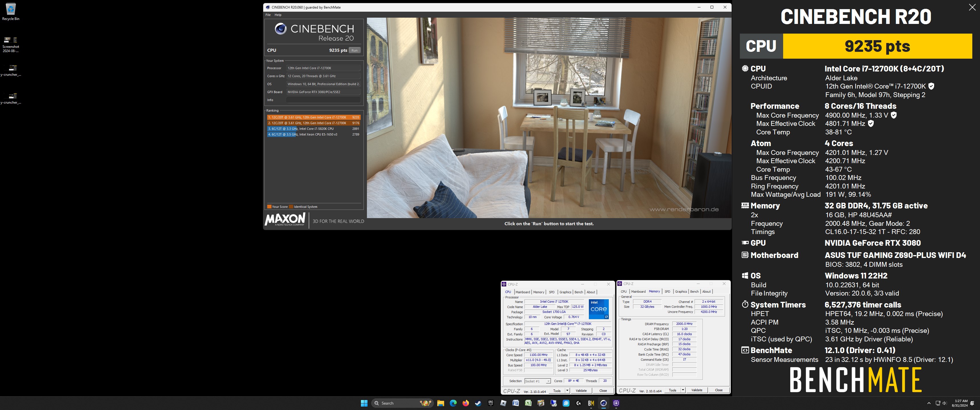Open first y-cruncher desktop shortcut
The width and height of the screenshot is (980, 410).
point(11,70)
